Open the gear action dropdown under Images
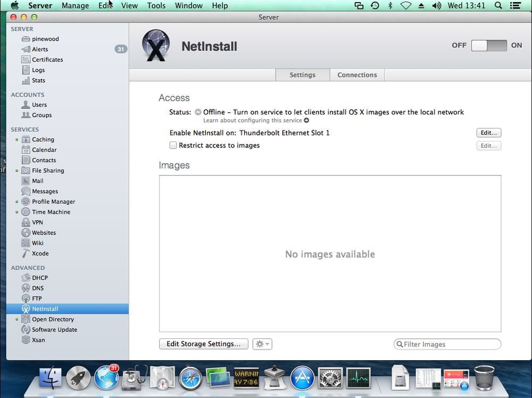 (x=262, y=344)
